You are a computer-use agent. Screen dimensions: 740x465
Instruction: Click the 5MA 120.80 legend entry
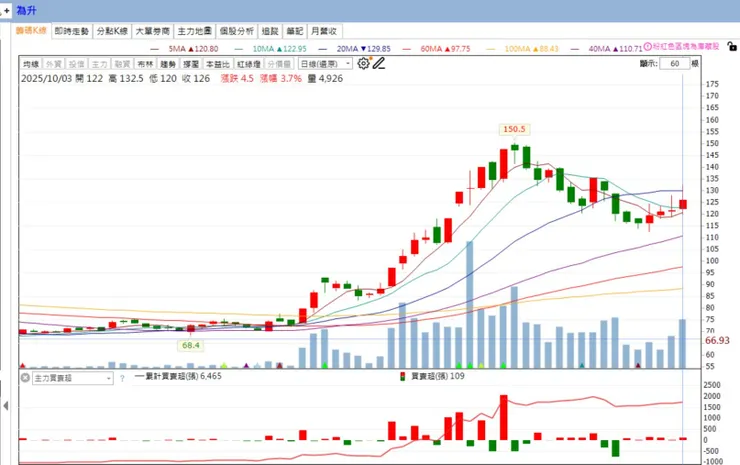(x=185, y=49)
